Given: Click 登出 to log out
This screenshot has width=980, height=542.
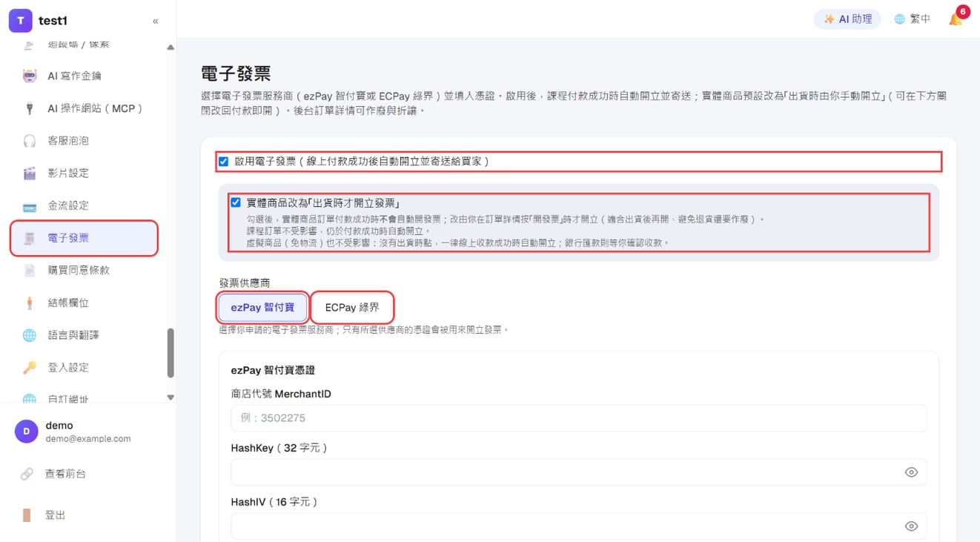Looking at the screenshot, I should tap(55, 515).
